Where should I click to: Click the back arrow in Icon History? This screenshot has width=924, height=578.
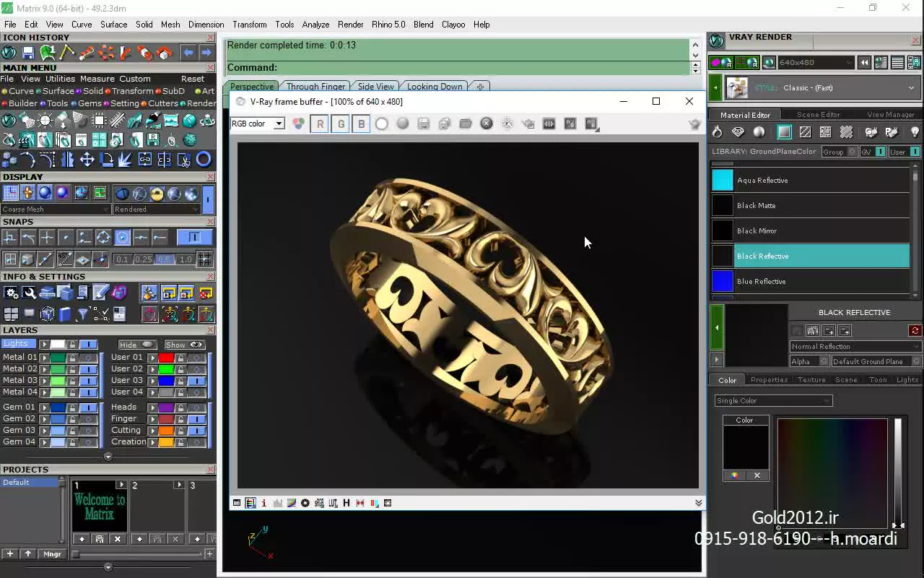188,53
